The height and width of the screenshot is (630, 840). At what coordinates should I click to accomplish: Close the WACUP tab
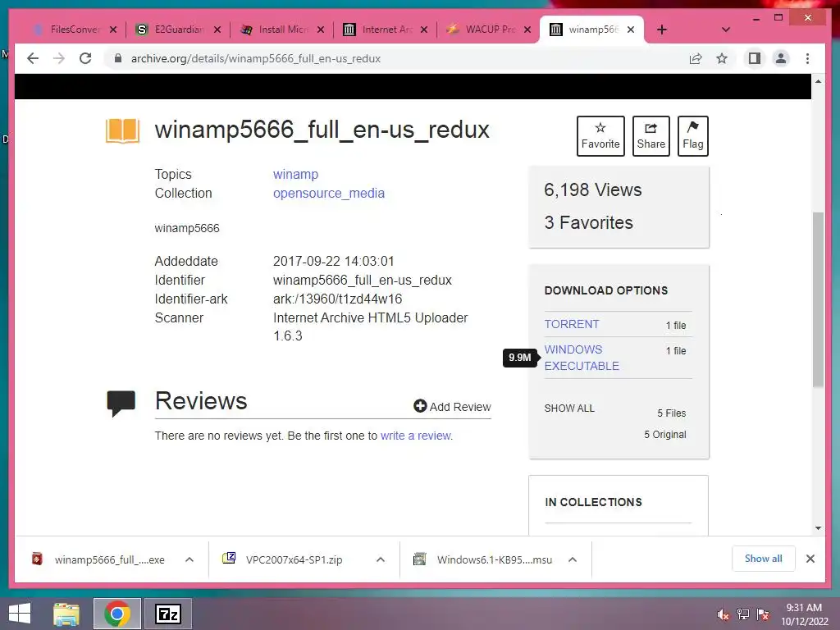click(x=527, y=30)
